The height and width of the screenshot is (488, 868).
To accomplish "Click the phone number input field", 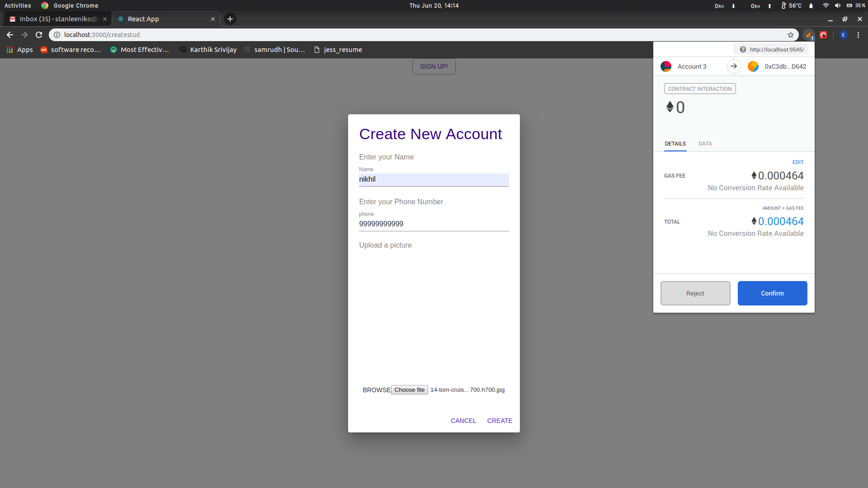I will pyautogui.click(x=434, y=224).
